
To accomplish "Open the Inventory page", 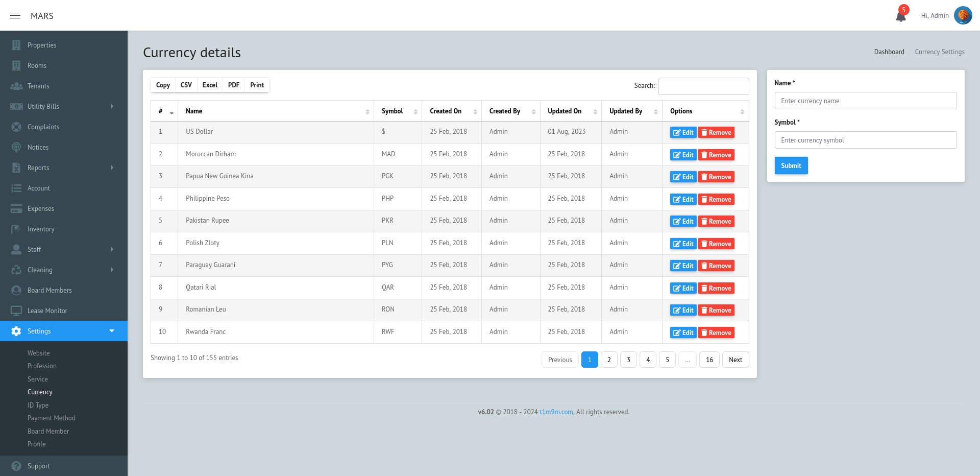I will [64, 229].
